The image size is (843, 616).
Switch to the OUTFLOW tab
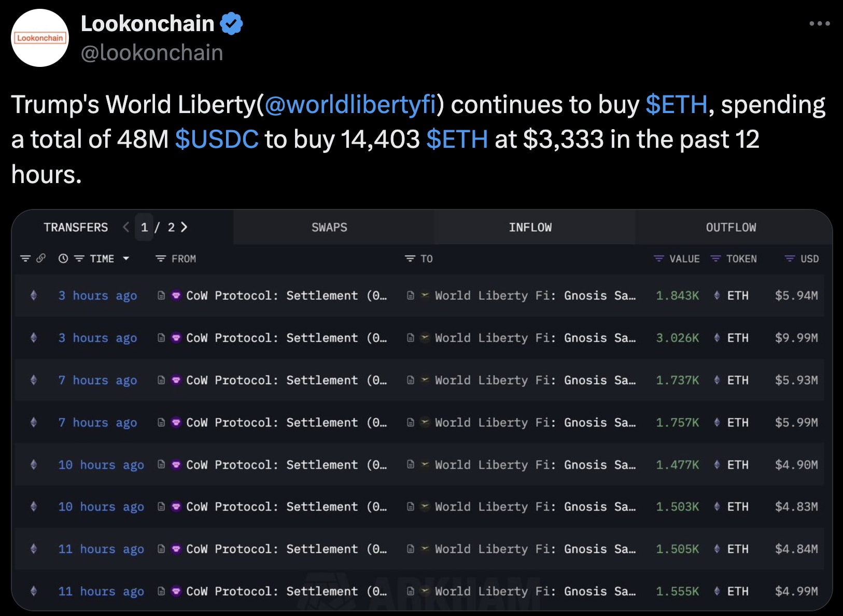tap(731, 227)
